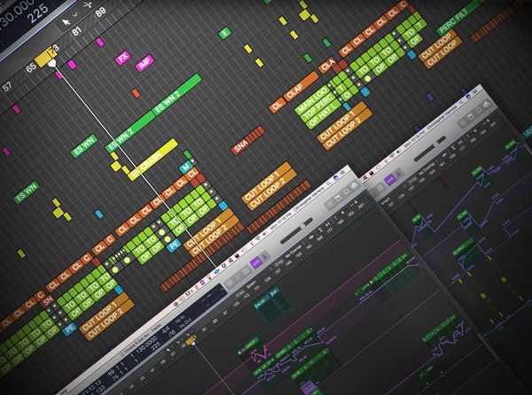Select the red SNA region
532x395 pixels.
[248, 140]
